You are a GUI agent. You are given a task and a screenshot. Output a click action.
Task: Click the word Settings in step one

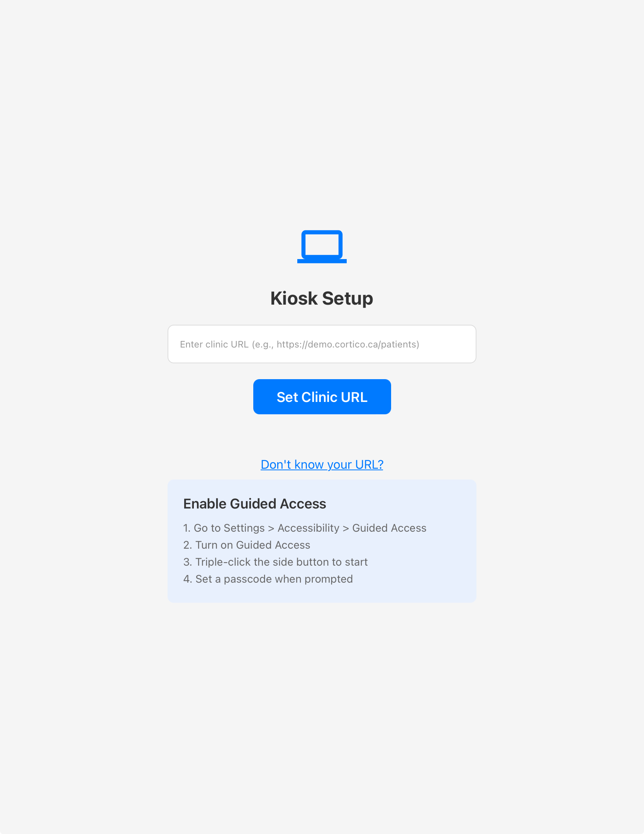244,528
